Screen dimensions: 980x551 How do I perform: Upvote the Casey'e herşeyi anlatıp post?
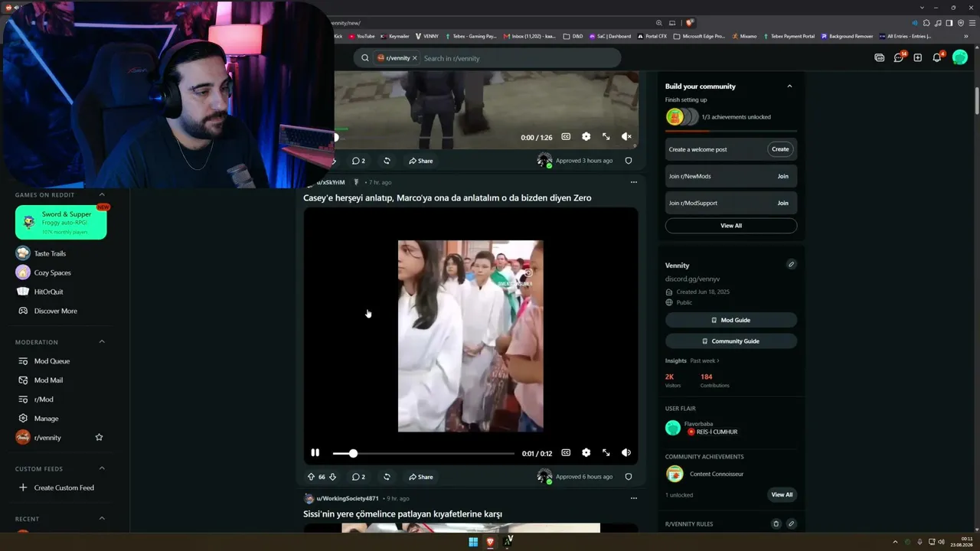(311, 477)
